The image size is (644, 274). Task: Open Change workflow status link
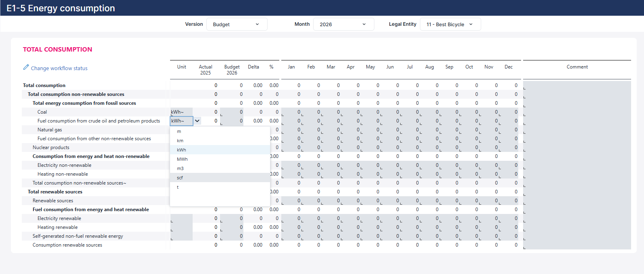(x=59, y=68)
